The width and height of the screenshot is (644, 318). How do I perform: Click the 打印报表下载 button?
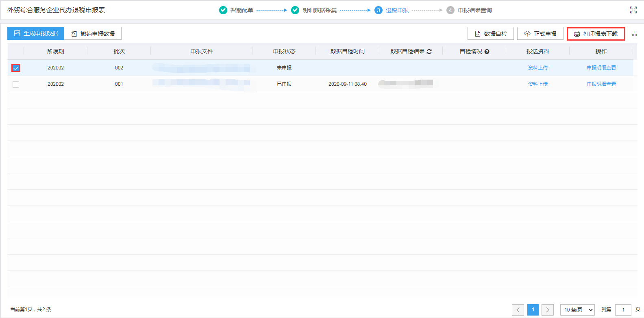596,33
